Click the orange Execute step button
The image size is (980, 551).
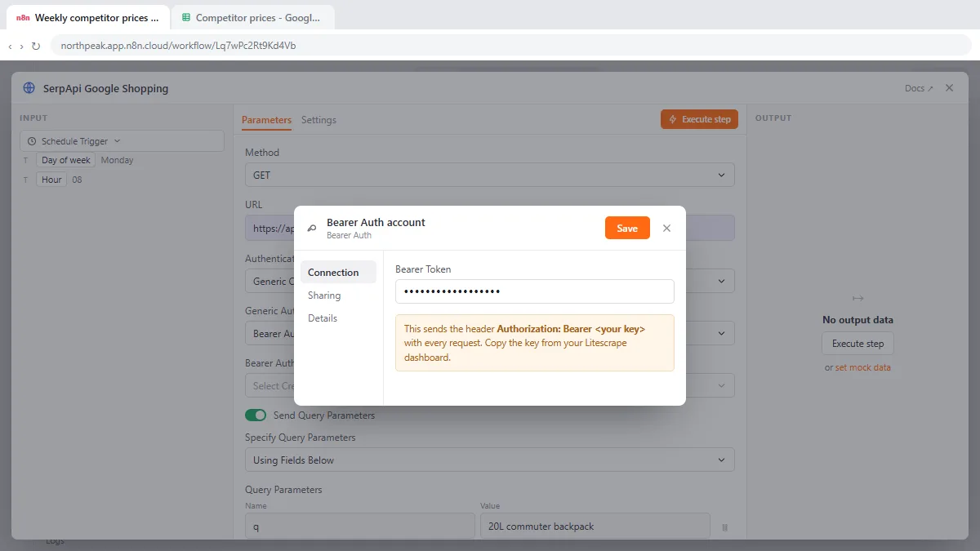699,119
